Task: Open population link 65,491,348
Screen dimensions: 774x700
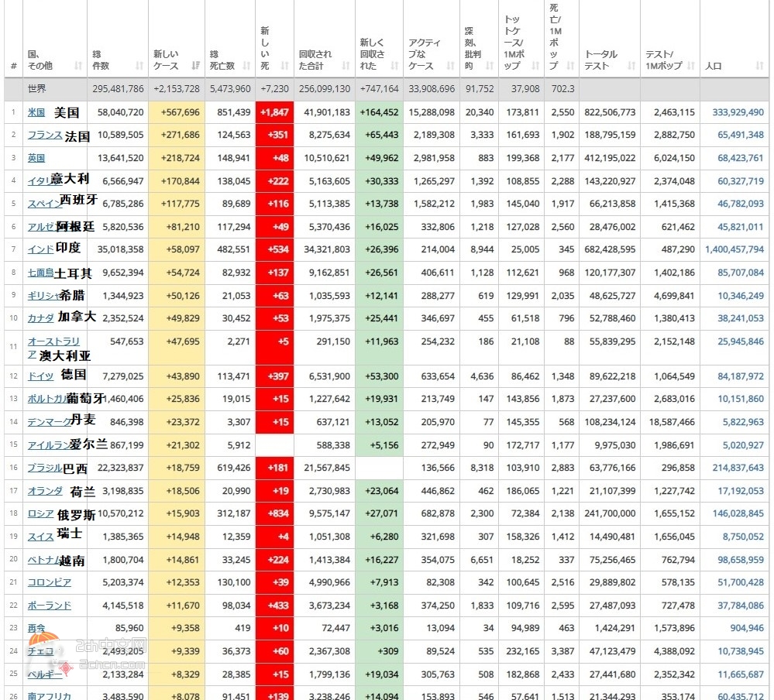Action: (x=741, y=135)
